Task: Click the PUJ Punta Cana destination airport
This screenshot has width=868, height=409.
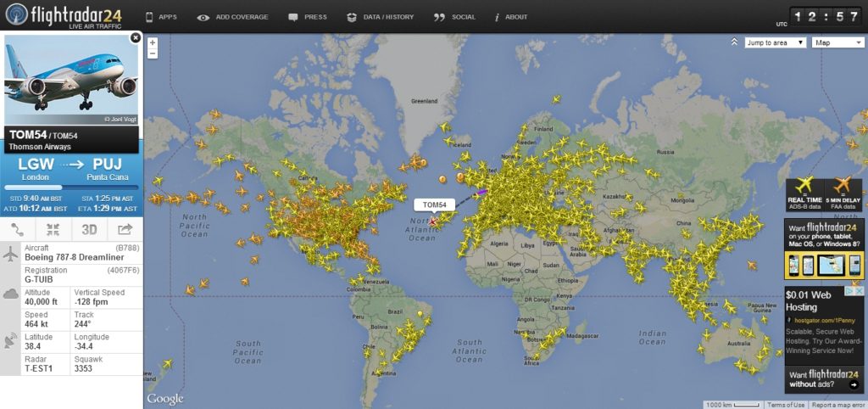Action: (108, 169)
